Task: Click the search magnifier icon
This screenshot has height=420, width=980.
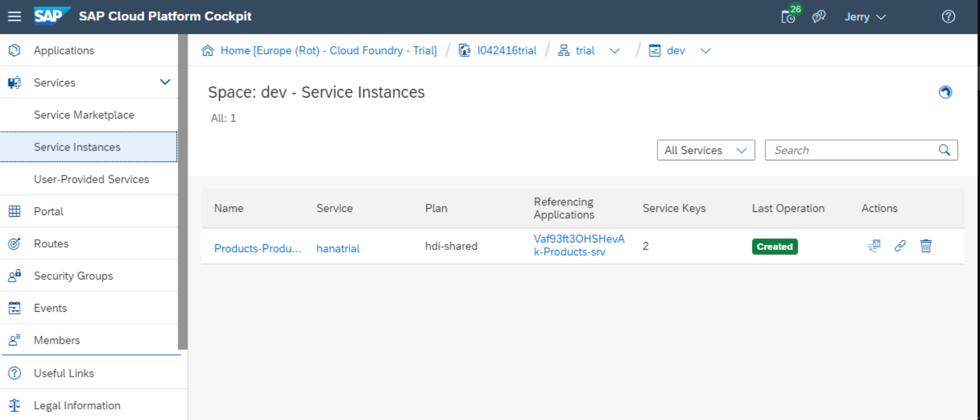Action: pos(945,150)
